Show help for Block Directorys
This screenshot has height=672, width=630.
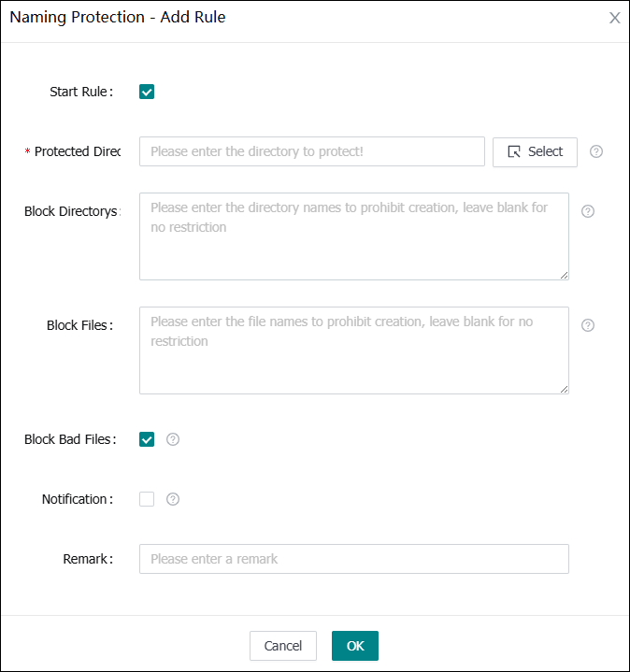coord(588,211)
